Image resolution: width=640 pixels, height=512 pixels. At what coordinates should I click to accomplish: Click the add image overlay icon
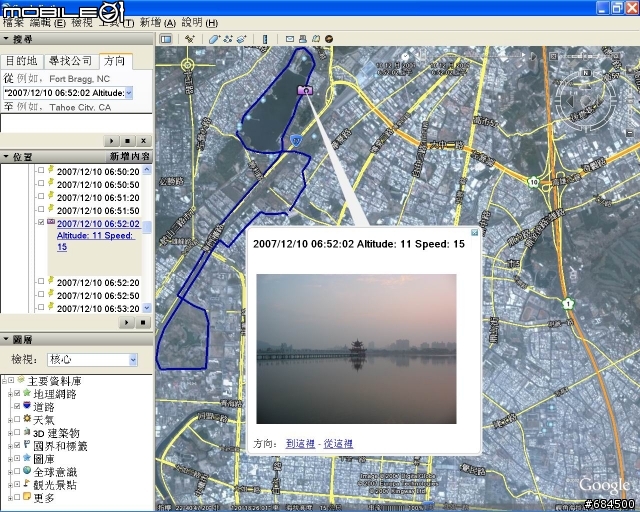(x=242, y=39)
